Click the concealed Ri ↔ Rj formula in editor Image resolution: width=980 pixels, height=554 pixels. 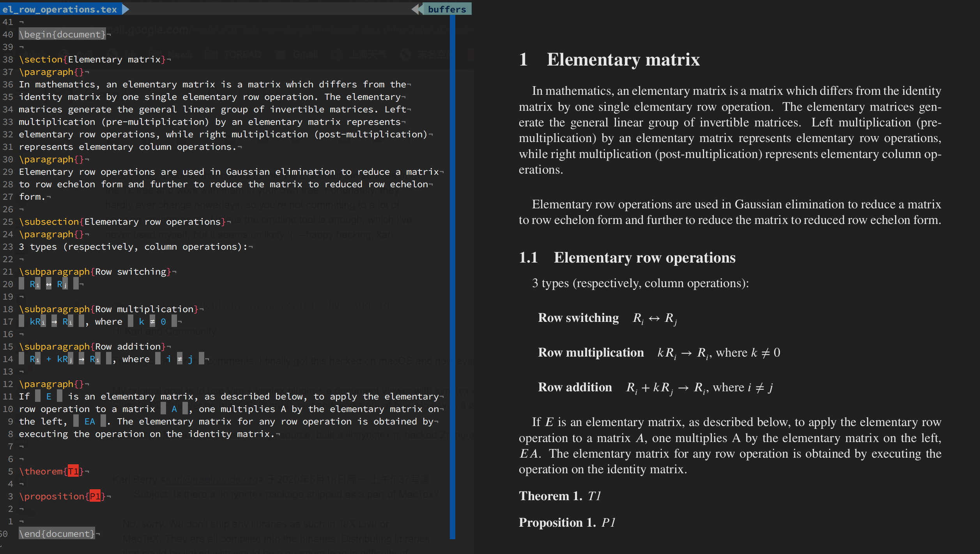(49, 284)
